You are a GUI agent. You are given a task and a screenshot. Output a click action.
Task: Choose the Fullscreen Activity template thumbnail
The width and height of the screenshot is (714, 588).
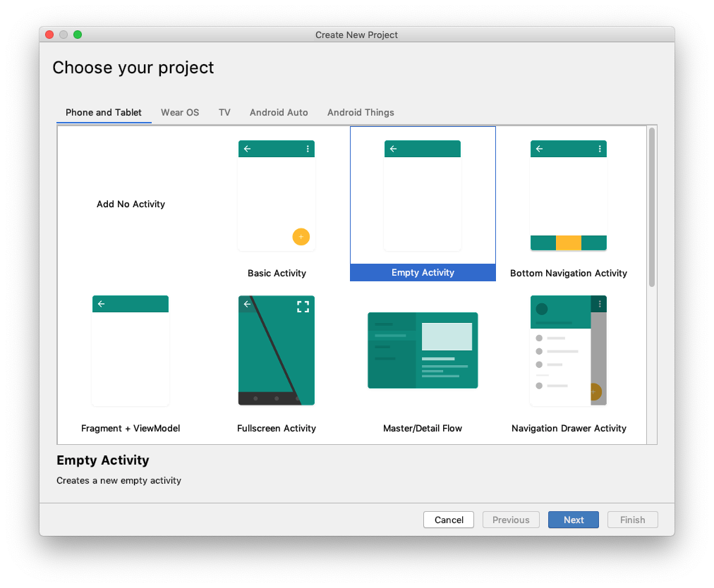tap(277, 350)
